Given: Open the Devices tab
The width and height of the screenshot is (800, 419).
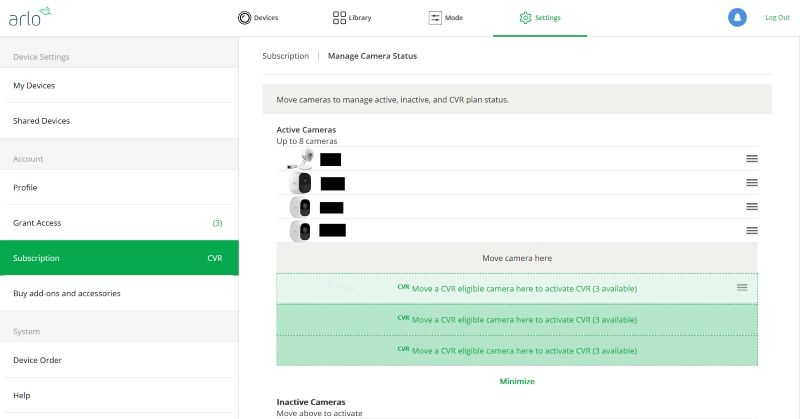Looking at the screenshot, I should (x=258, y=18).
